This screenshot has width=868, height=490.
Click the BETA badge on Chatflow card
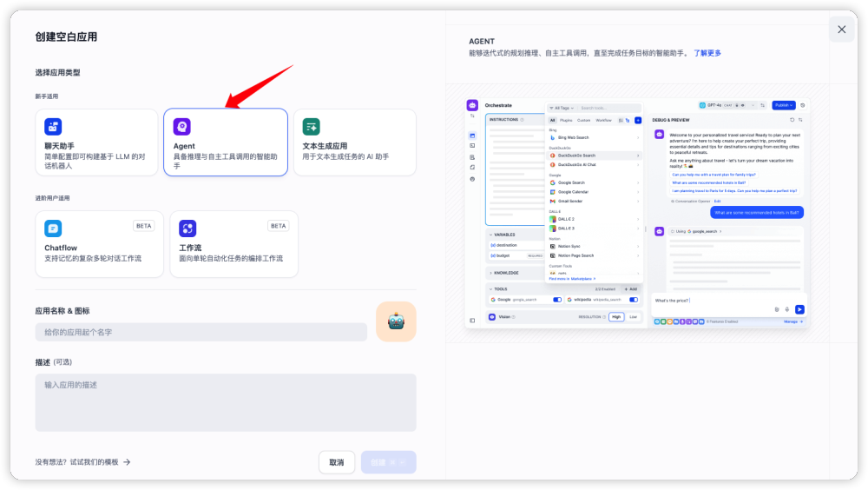coord(144,226)
